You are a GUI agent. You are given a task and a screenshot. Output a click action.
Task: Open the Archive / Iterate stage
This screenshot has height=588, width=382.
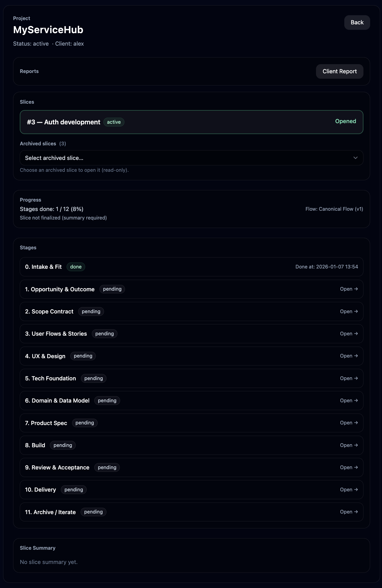pos(349,512)
